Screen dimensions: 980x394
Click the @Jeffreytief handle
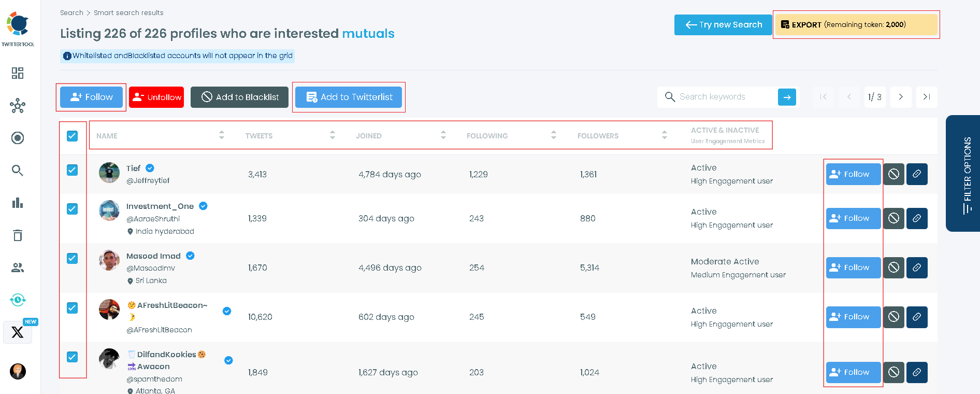(x=148, y=180)
